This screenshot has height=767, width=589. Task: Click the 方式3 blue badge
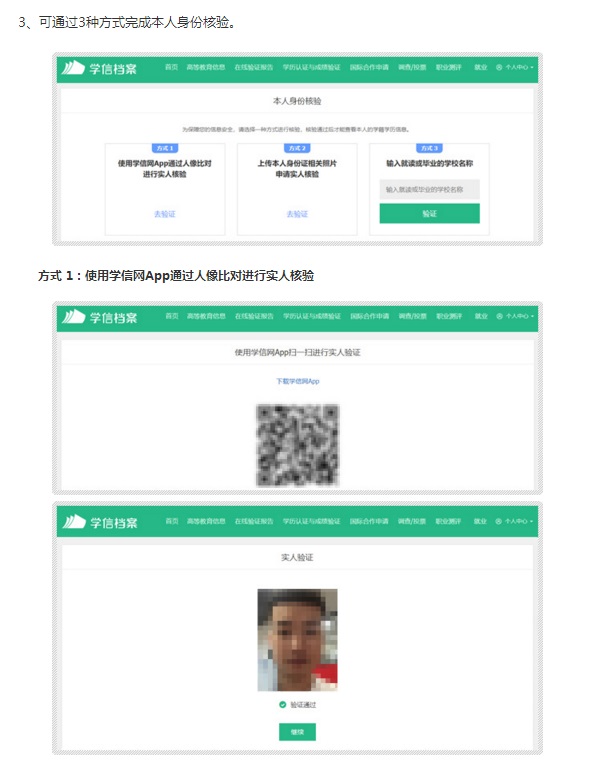coord(429,148)
